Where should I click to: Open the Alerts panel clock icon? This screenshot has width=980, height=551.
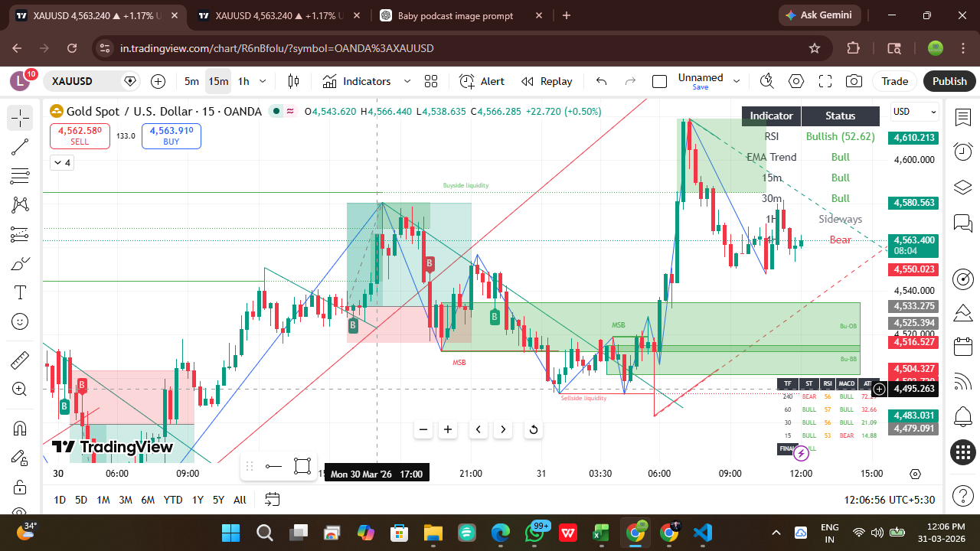pos(962,152)
